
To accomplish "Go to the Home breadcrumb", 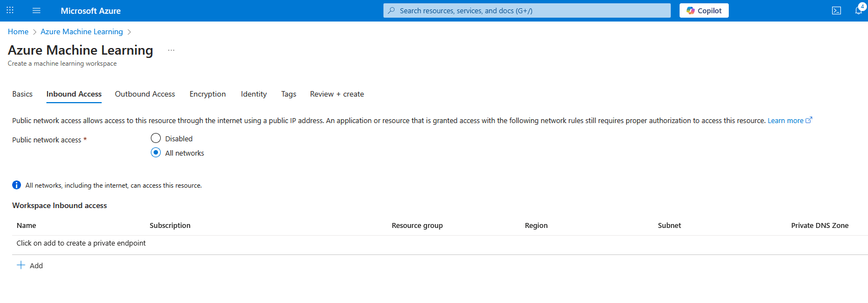I will click(18, 31).
